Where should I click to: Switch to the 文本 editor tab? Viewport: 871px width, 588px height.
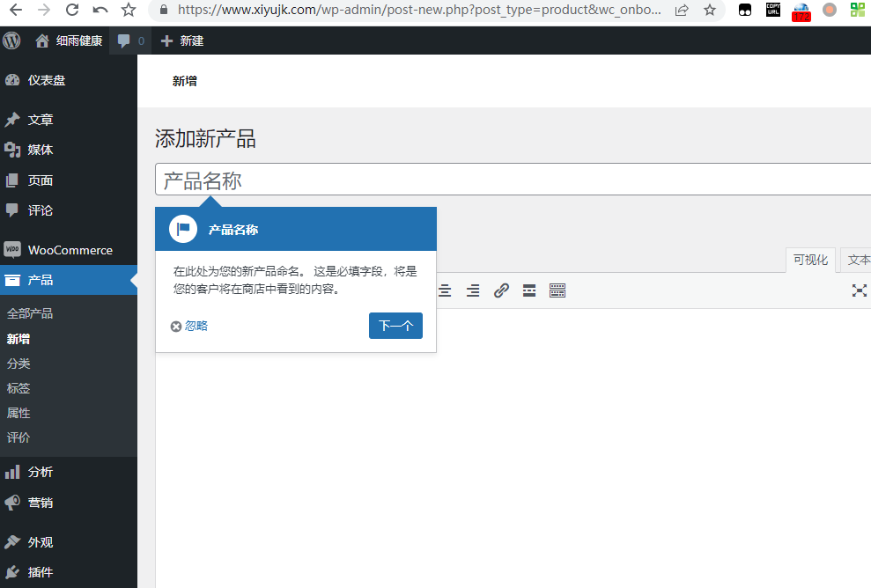tap(857, 260)
